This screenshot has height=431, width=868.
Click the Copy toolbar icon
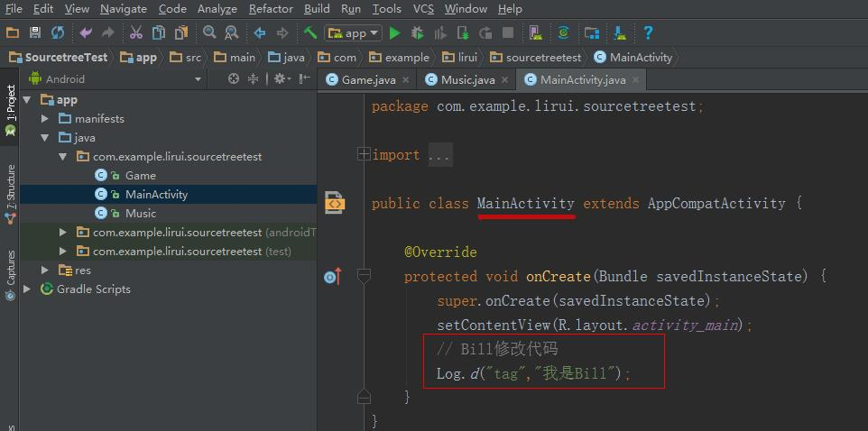click(159, 33)
